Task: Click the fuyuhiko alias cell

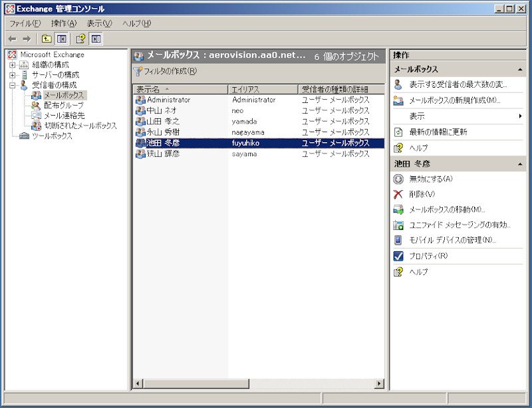Action: [245, 143]
